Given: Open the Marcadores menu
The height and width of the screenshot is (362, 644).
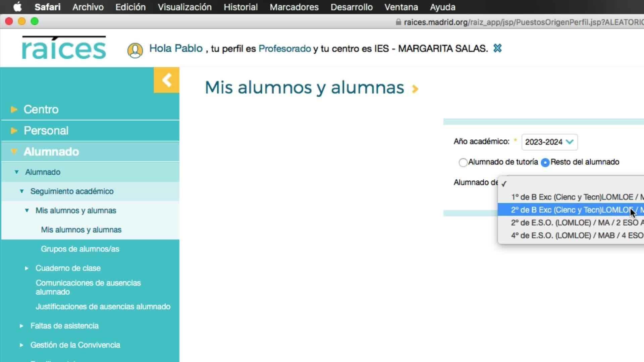Looking at the screenshot, I should (x=294, y=7).
